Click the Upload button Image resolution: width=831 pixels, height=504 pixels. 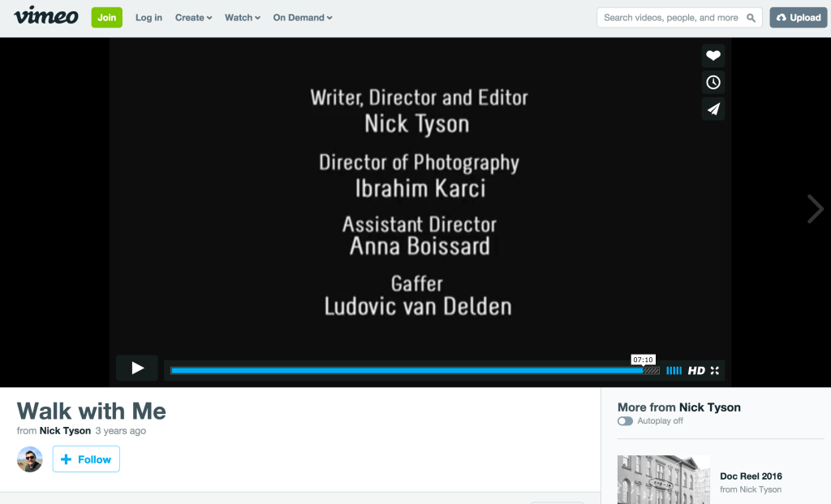(798, 18)
